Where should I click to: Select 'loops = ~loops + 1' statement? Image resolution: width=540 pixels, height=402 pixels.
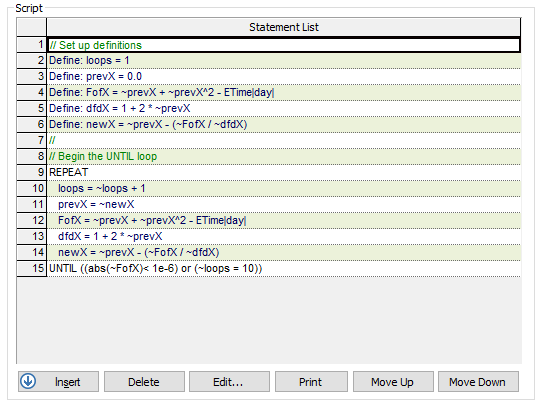point(284,188)
